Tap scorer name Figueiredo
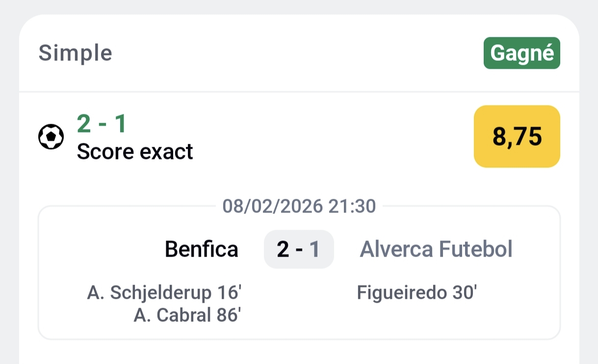The height and width of the screenshot is (364, 598). (400, 293)
